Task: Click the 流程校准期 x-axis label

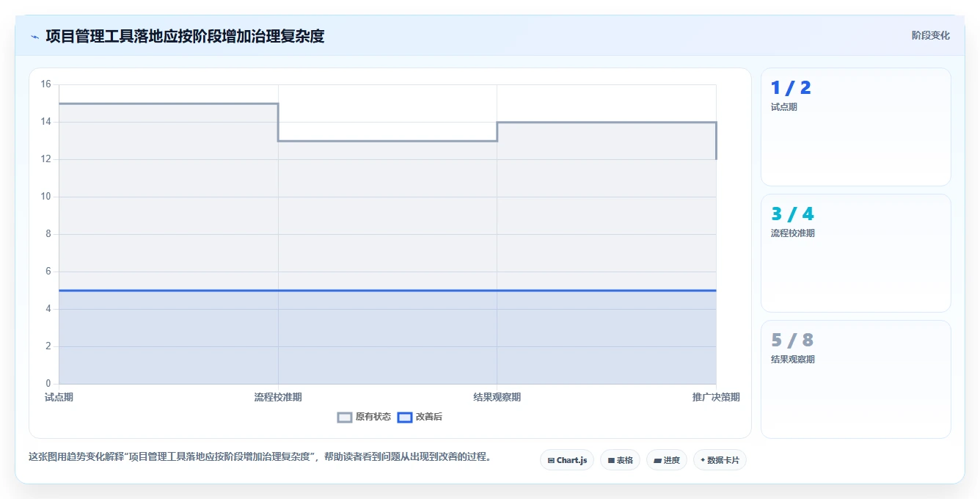Action: click(278, 397)
